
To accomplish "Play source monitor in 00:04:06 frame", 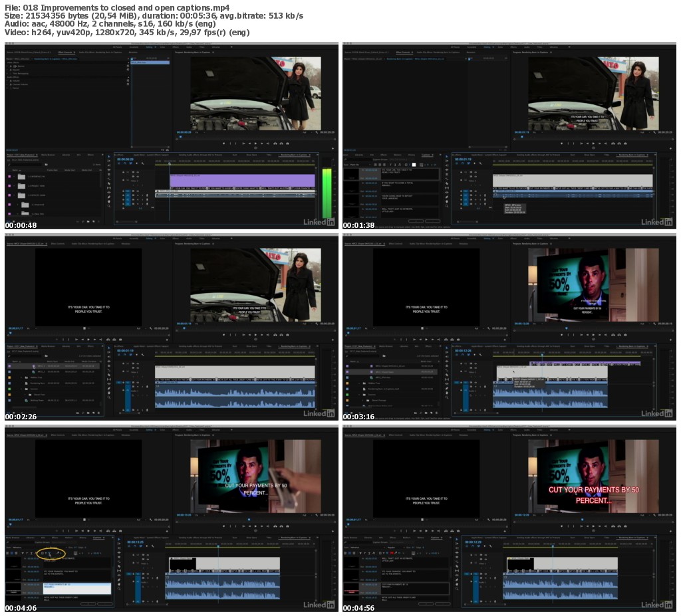I will [x=88, y=531].
